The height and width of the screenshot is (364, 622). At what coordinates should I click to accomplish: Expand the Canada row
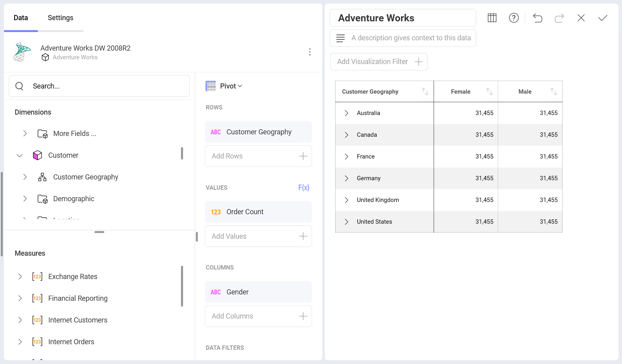[x=347, y=135]
